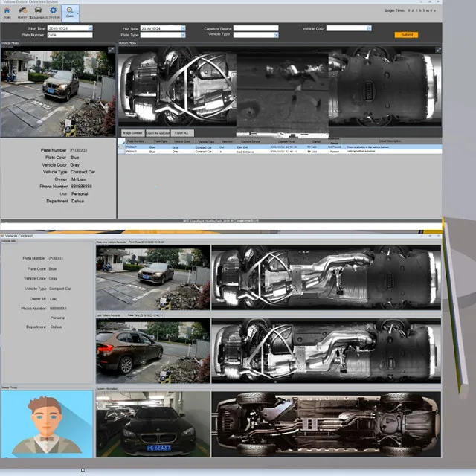Select the Bottom Photo tab
The image size is (476, 476).
tap(127, 43)
